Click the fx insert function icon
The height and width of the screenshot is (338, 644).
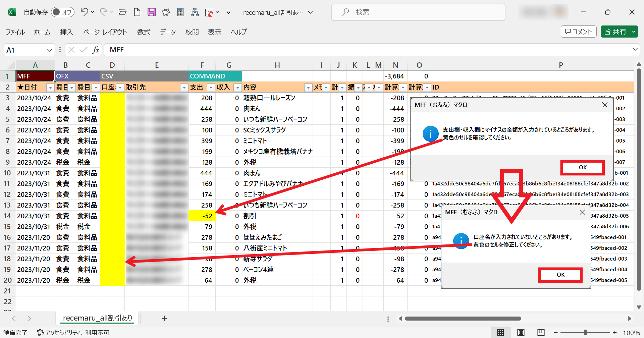96,50
